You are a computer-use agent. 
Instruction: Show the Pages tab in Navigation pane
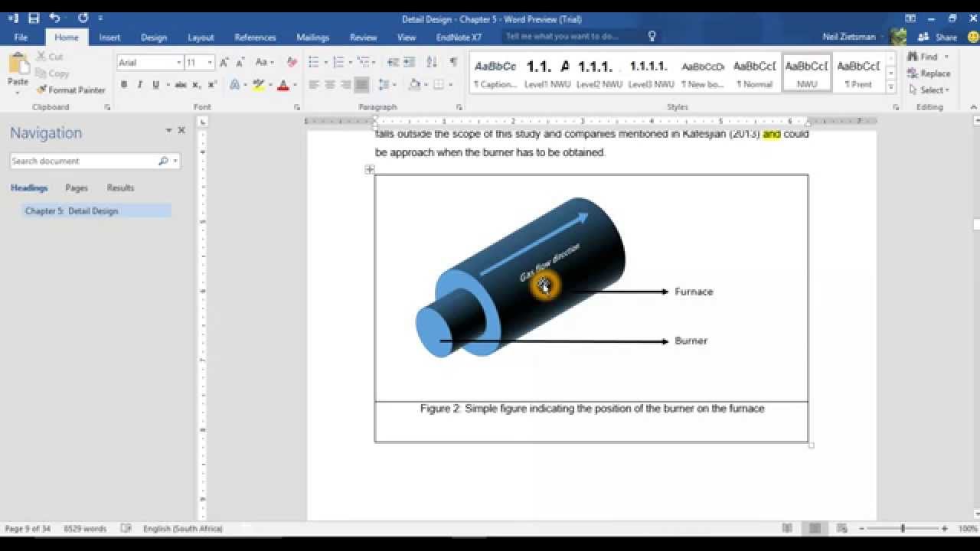(x=77, y=188)
